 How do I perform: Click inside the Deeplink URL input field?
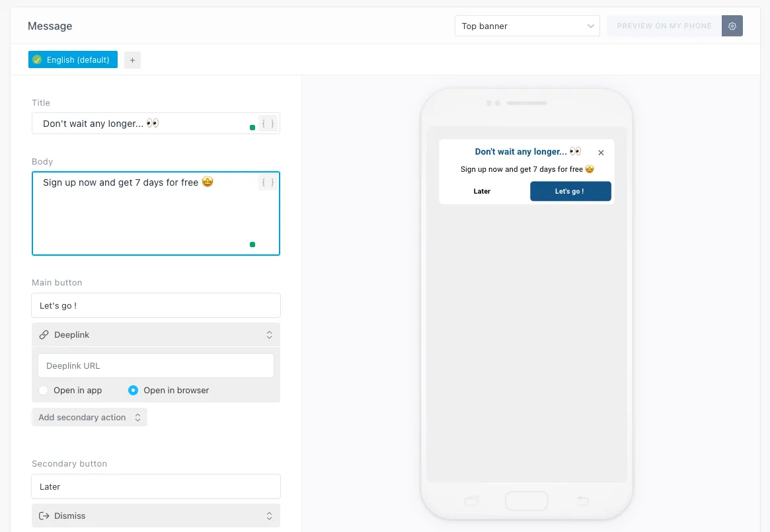coord(156,365)
